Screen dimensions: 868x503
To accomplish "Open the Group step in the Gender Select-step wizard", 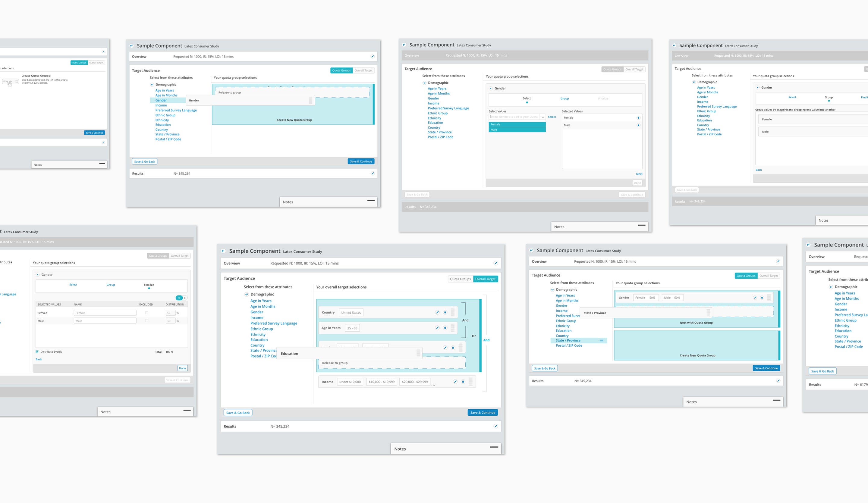I will [564, 99].
